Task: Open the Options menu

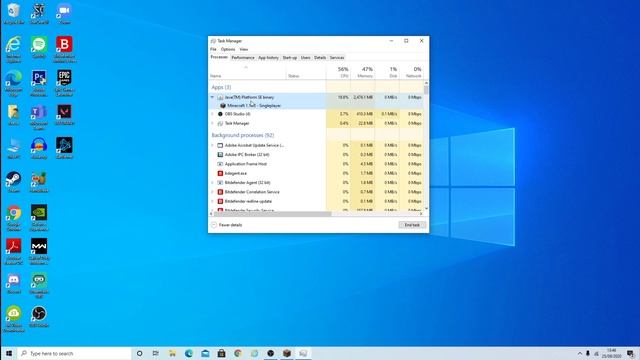Action: point(228,49)
